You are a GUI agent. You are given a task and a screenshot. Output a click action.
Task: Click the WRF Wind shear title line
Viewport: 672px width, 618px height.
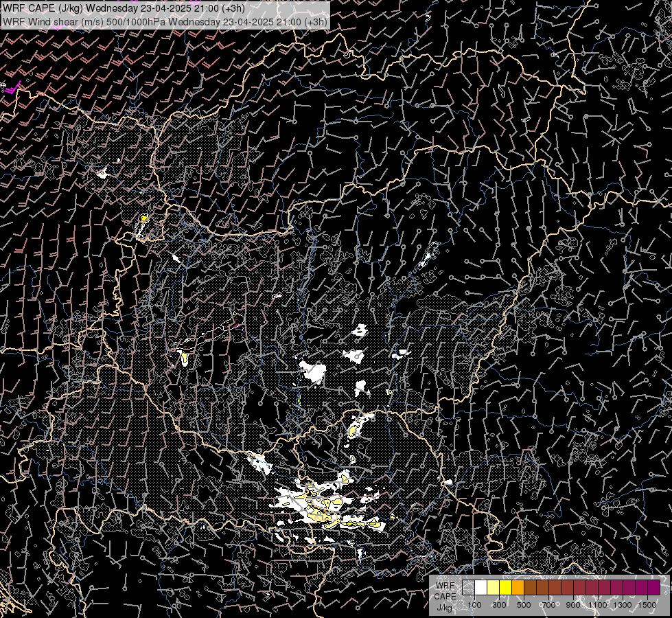pos(165,21)
